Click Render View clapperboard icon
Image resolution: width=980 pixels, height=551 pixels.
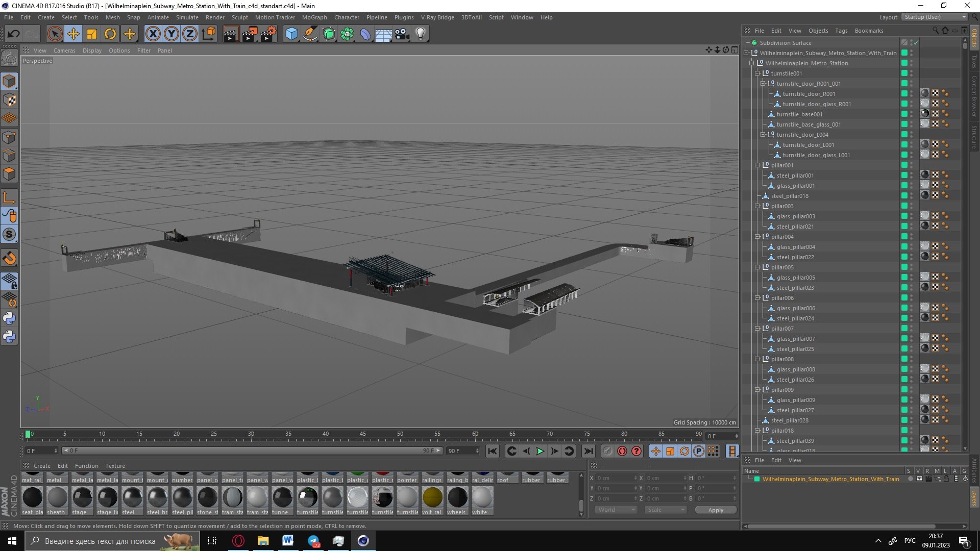point(231,34)
